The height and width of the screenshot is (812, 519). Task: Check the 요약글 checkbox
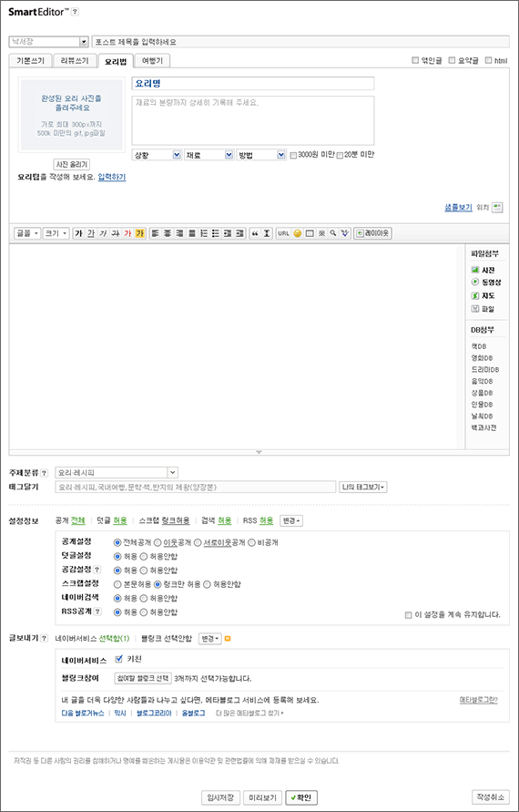click(x=452, y=60)
